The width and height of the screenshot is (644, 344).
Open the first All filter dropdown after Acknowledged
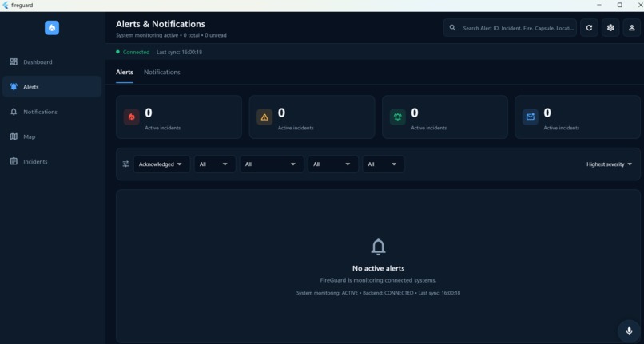[x=215, y=164]
